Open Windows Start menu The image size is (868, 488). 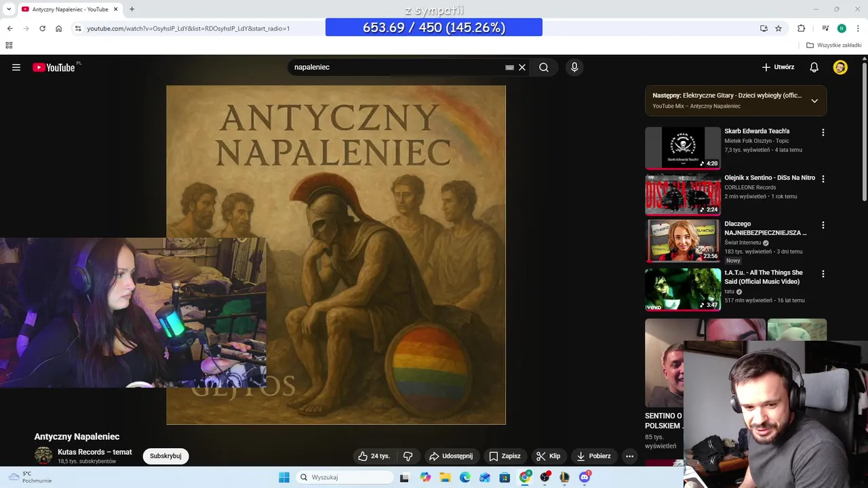[284, 477]
